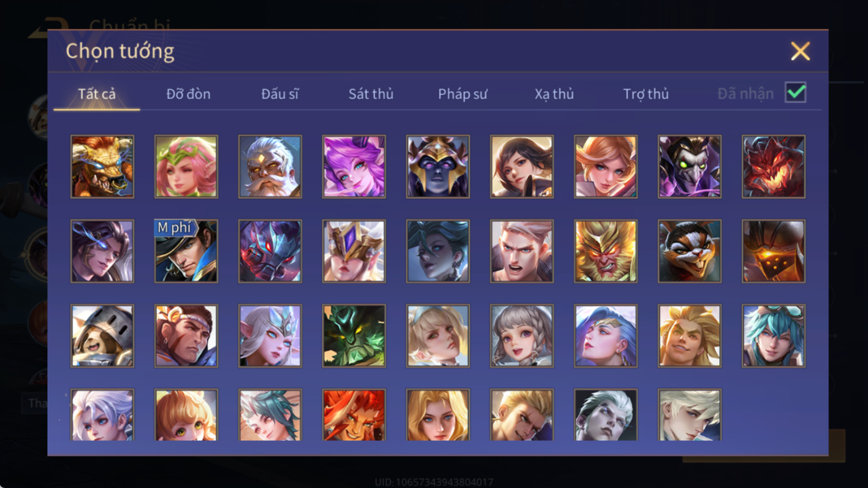
Task: Select the dark jester with green eyes
Action: point(689,167)
